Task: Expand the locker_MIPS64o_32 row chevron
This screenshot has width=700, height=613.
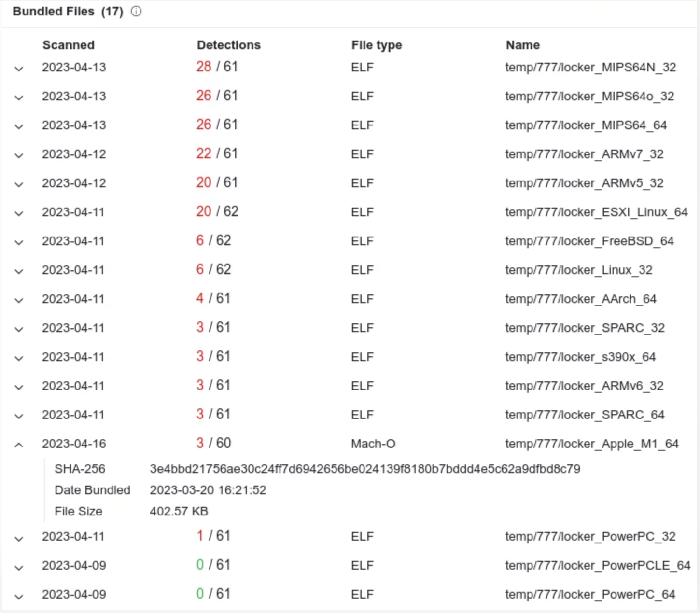Action: (19, 98)
